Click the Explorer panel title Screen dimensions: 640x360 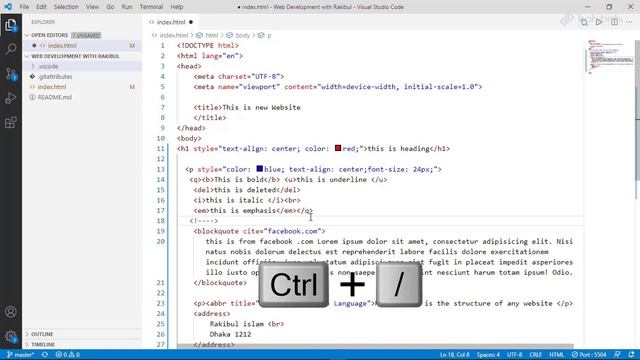(43, 22)
